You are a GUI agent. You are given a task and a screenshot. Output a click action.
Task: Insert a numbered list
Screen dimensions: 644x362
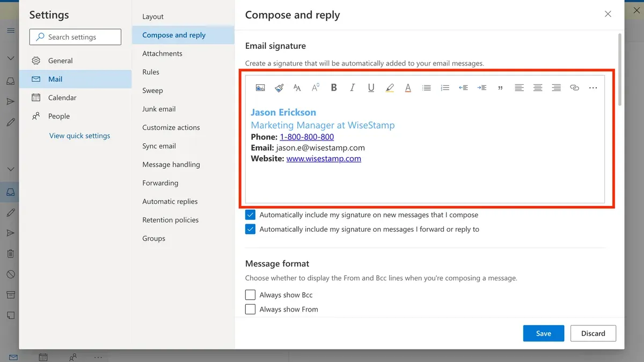[445, 88]
